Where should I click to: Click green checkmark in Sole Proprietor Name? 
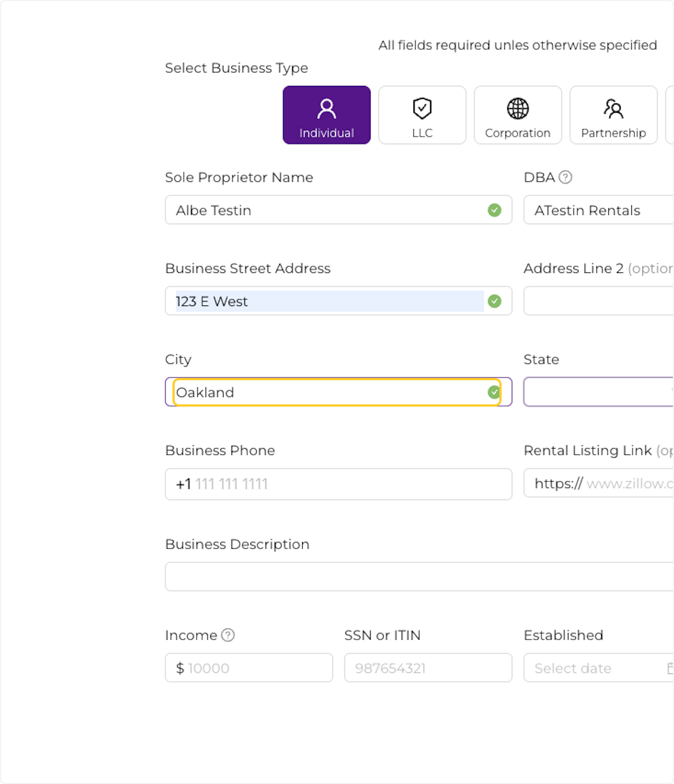point(494,210)
